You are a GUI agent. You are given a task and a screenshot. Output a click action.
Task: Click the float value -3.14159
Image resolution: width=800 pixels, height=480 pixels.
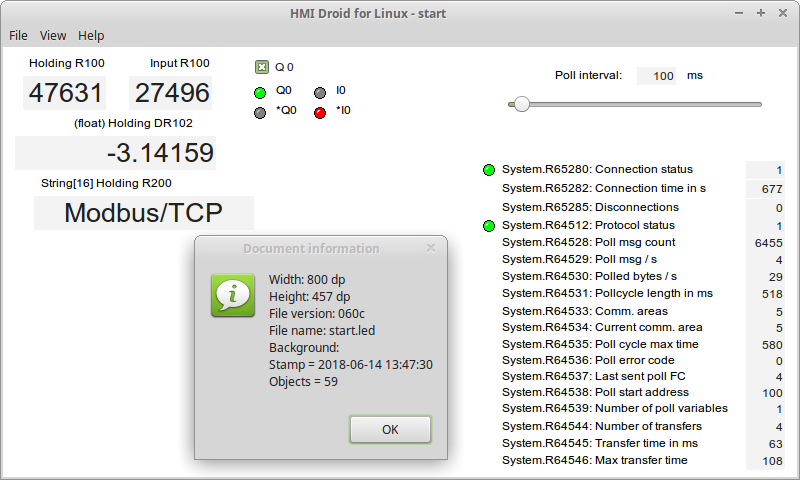(115, 153)
